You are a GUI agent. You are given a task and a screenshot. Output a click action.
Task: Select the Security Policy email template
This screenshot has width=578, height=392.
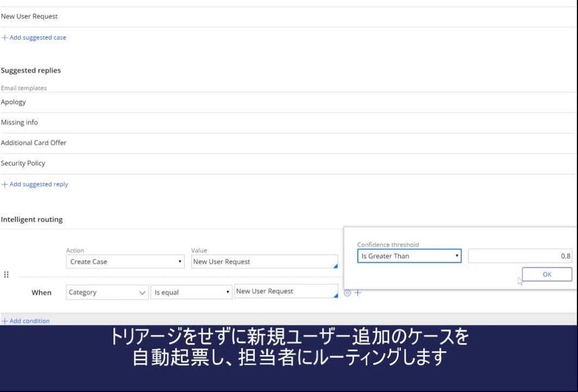pyautogui.click(x=23, y=163)
